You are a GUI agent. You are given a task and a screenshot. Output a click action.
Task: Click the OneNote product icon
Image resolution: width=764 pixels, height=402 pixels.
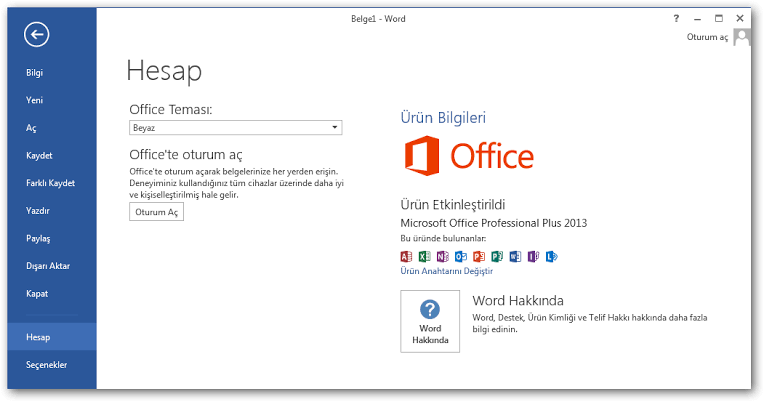pos(442,257)
